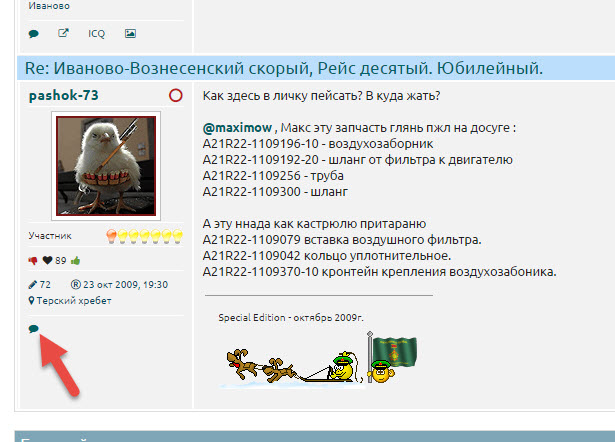The height and width of the screenshot is (442, 615).
Task: Click the speech bubble icon in the top profile
Action: [34, 33]
